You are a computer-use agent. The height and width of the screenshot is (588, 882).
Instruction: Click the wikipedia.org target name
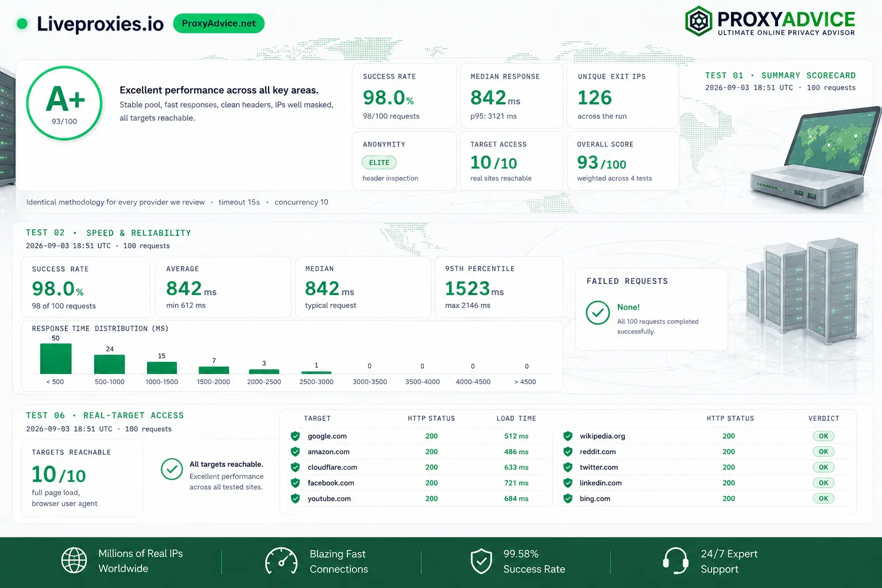coord(602,436)
